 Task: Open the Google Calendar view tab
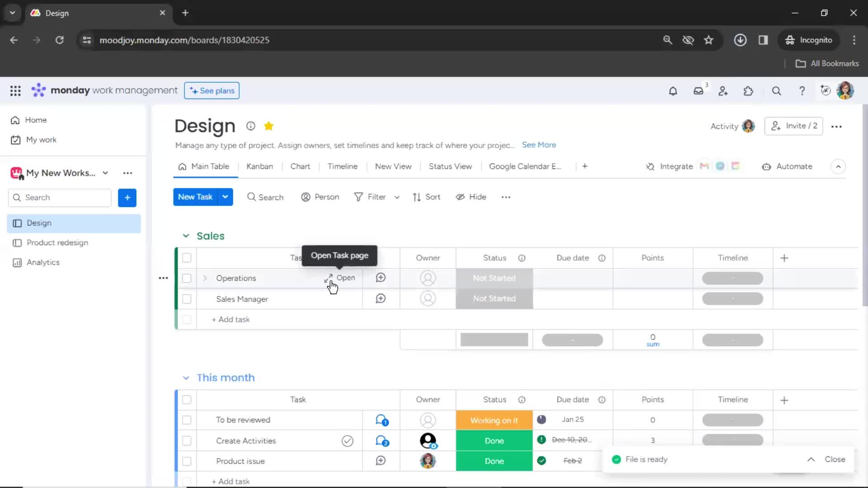click(525, 166)
